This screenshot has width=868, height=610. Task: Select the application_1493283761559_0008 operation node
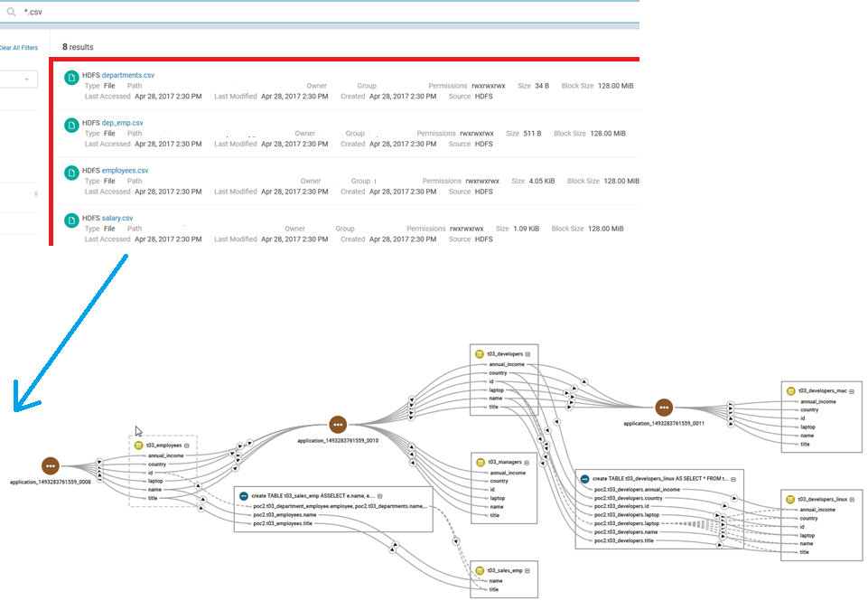click(51, 466)
